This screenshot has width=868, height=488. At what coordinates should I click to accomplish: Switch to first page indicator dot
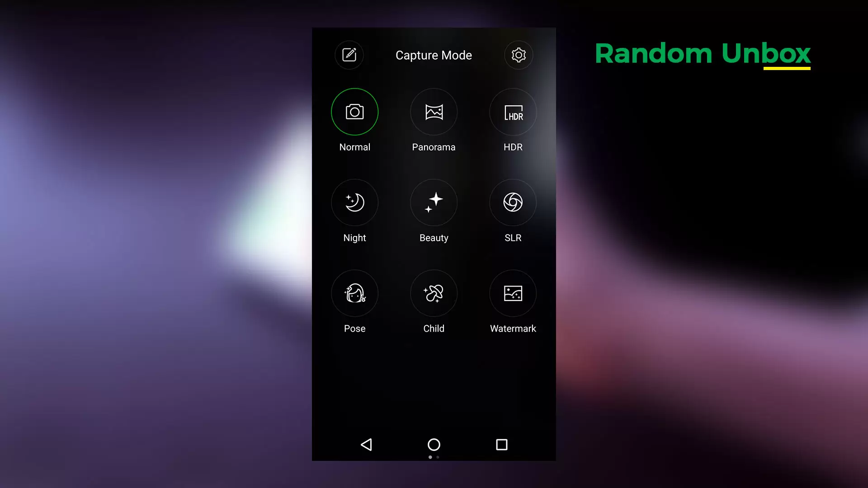(430, 457)
